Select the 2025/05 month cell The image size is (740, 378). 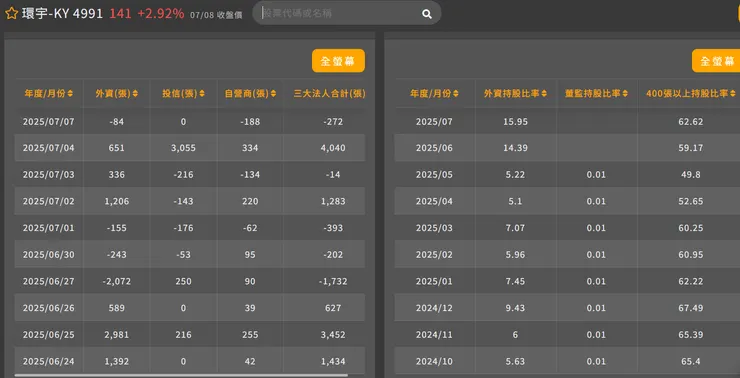click(x=434, y=175)
